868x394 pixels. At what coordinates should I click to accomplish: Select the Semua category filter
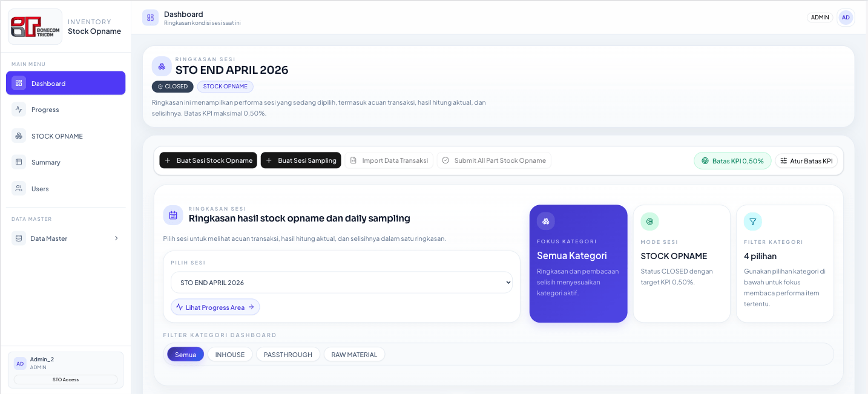185,355
